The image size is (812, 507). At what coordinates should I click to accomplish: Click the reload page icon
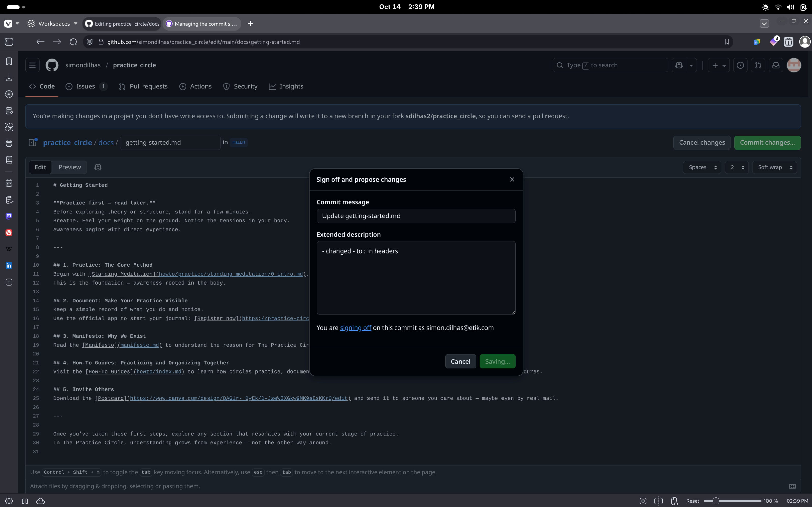click(x=73, y=42)
